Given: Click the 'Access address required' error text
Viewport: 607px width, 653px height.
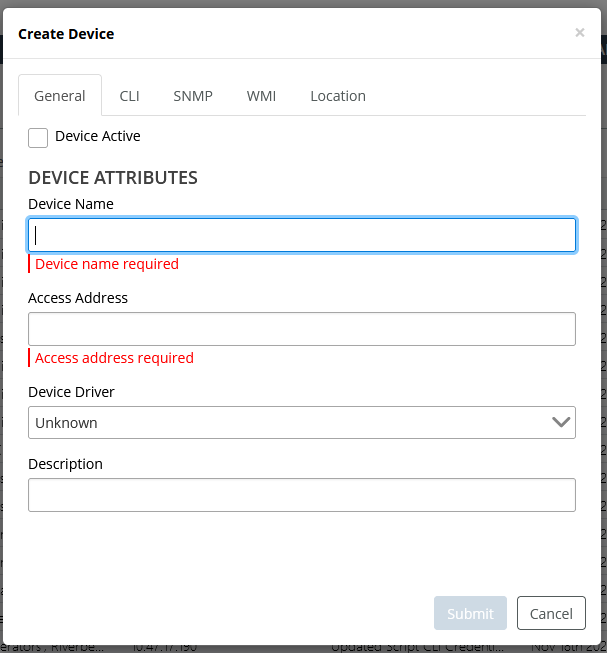Looking at the screenshot, I should (114, 358).
